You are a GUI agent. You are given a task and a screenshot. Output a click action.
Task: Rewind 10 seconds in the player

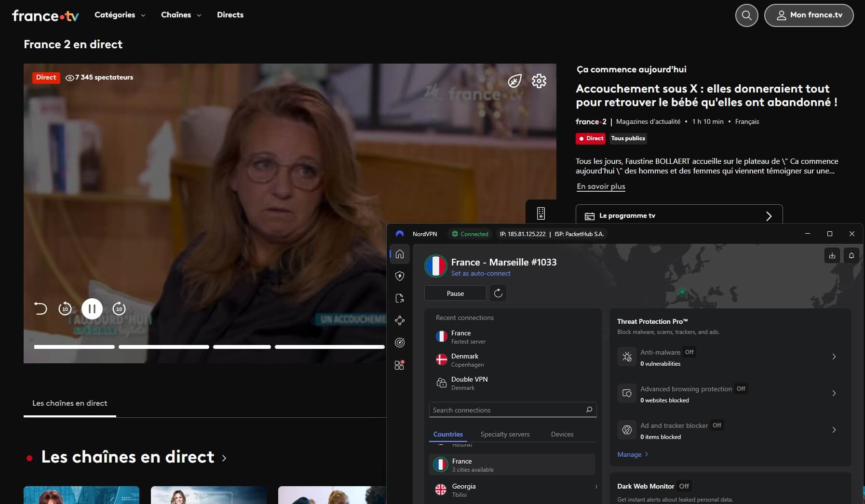(65, 308)
